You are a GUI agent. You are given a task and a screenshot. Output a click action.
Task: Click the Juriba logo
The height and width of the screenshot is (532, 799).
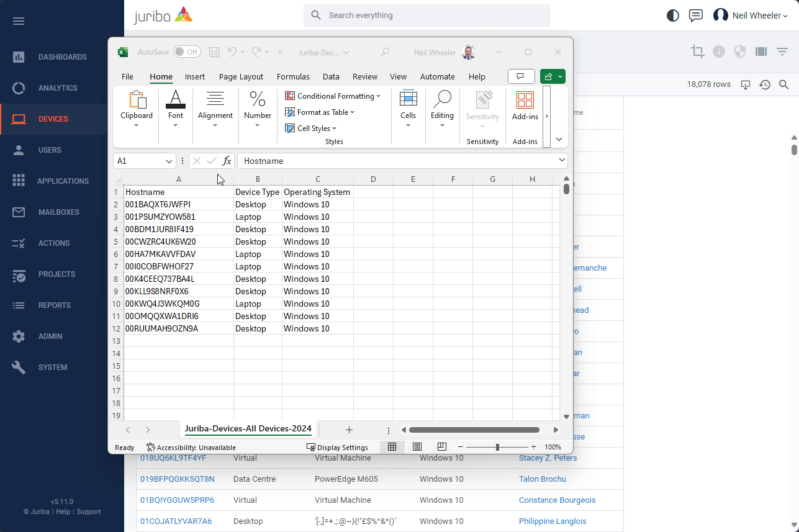[163, 15]
